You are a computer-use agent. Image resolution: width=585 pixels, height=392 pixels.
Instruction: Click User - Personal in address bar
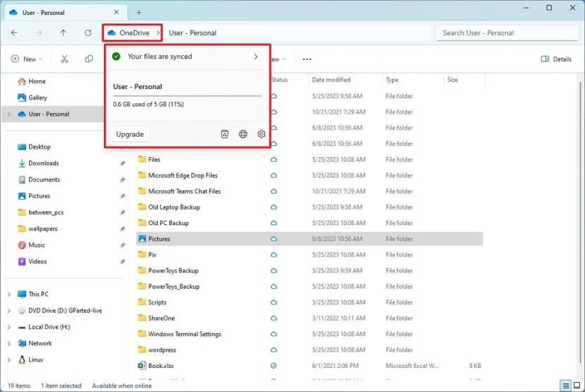click(x=192, y=33)
